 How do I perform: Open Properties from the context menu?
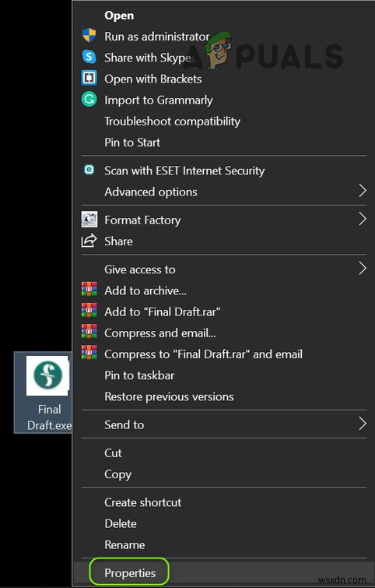[x=130, y=573]
